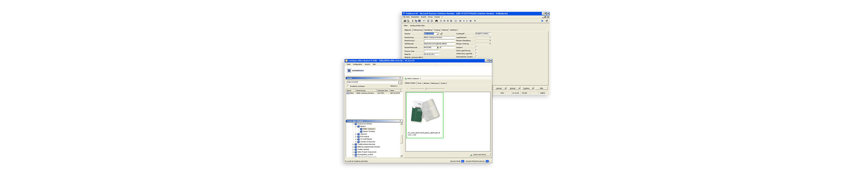Select the Texte tab in crossbase
The height and width of the screenshot is (175, 868).
420,83
